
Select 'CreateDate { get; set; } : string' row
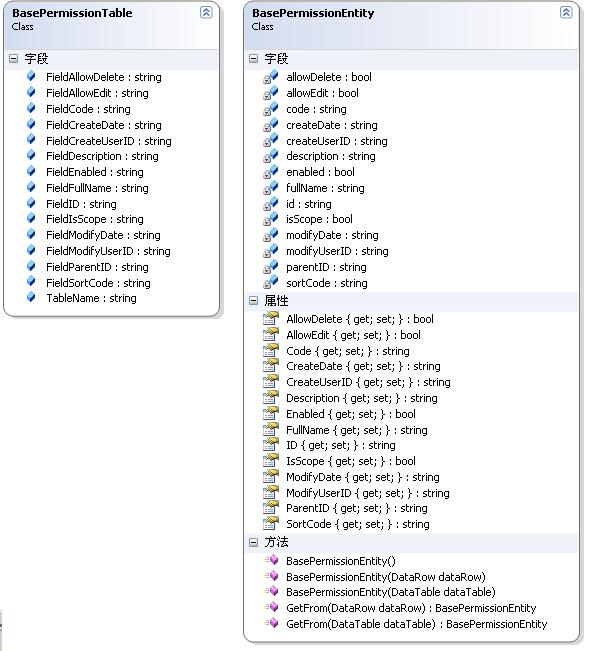click(x=363, y=366)
